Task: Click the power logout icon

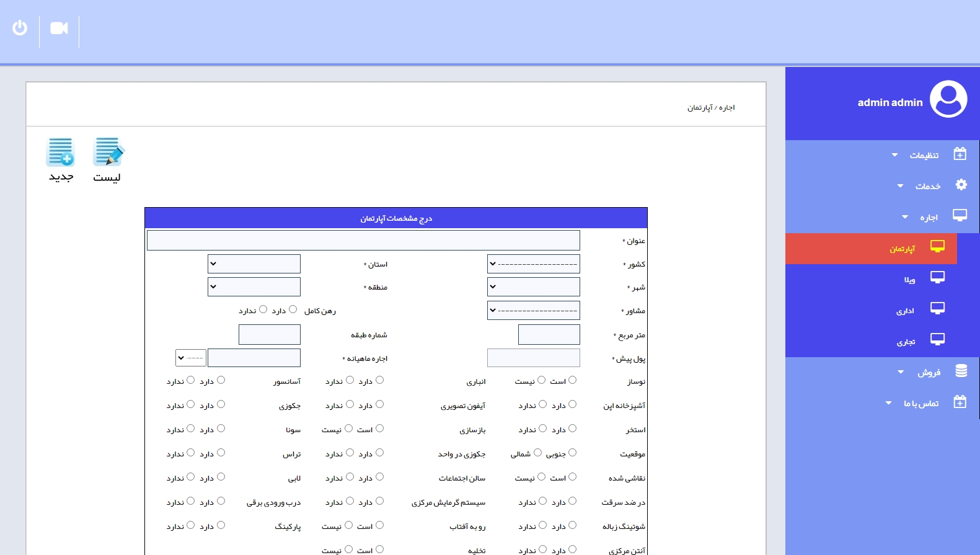Action: pos(20,28)
